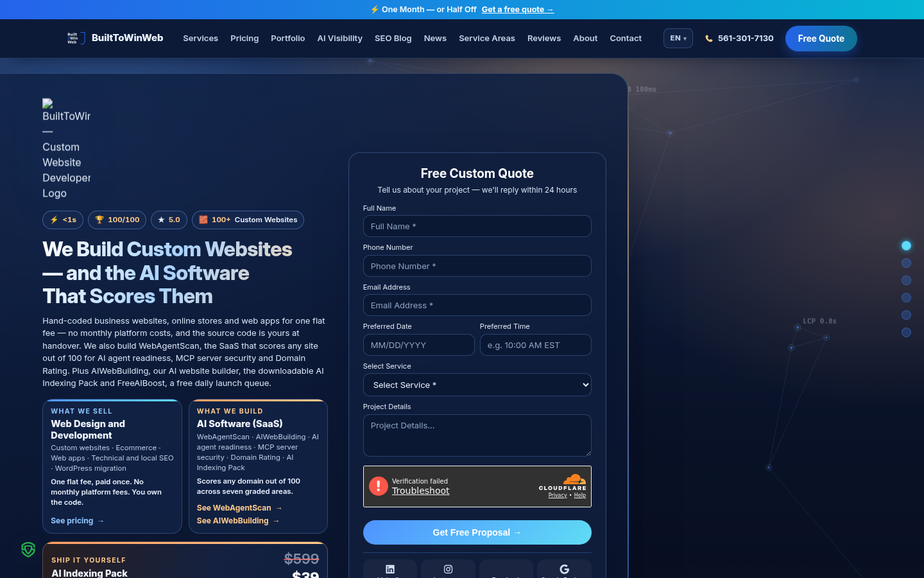Follow the 'Get a free quote' banner link
This screenshot has width=924, height=578.
tap(518, 10)
